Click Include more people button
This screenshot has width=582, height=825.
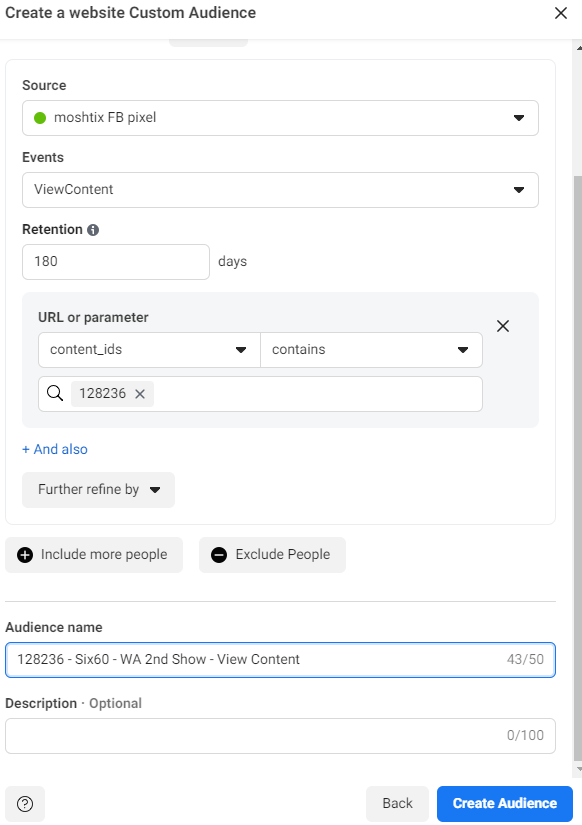coord(94,555)
